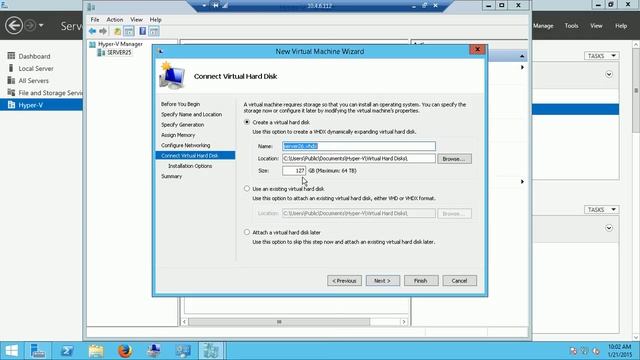Open Local Server in Server Manager
This screenshot has width=640, height=360.
(x=36, y=68)
